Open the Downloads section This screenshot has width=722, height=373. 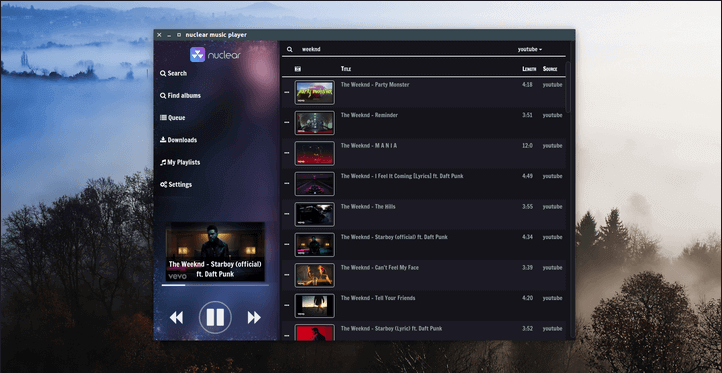point(179,140)
